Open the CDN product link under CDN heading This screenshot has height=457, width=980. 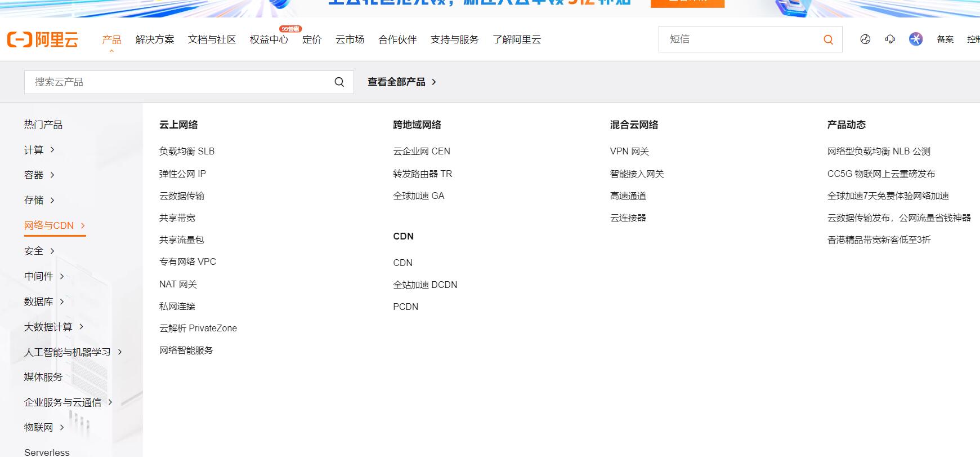click(x=402, y=263)
